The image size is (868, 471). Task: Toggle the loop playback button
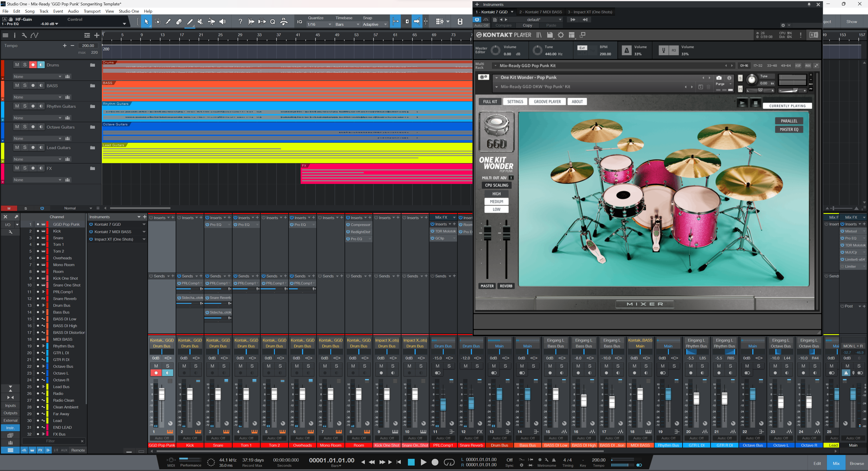[449, 462]
